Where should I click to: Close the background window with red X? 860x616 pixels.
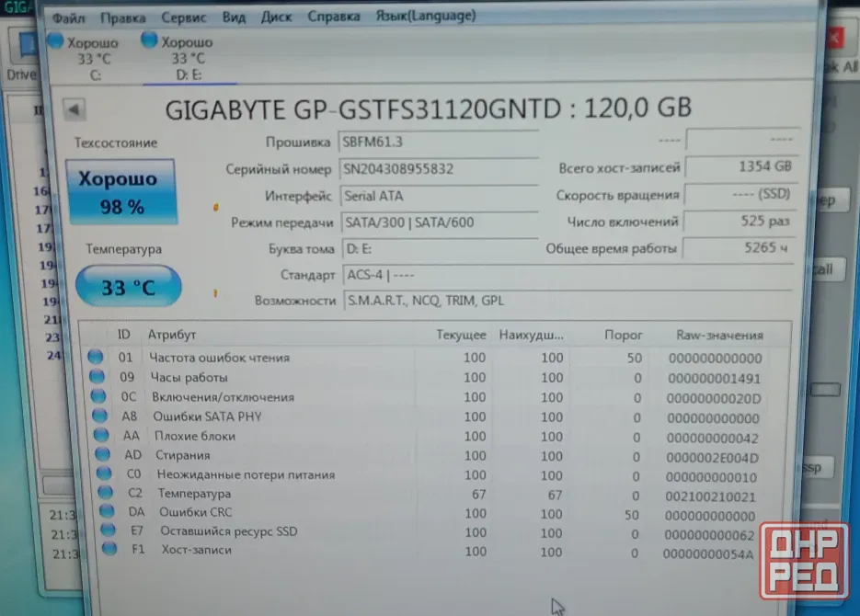(835, 39)
